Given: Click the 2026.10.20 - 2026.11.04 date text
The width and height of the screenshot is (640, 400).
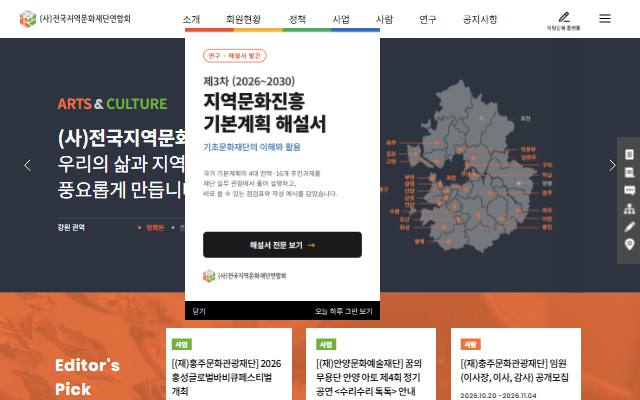Looking at the screenshot, I should [x=498, y=396].
